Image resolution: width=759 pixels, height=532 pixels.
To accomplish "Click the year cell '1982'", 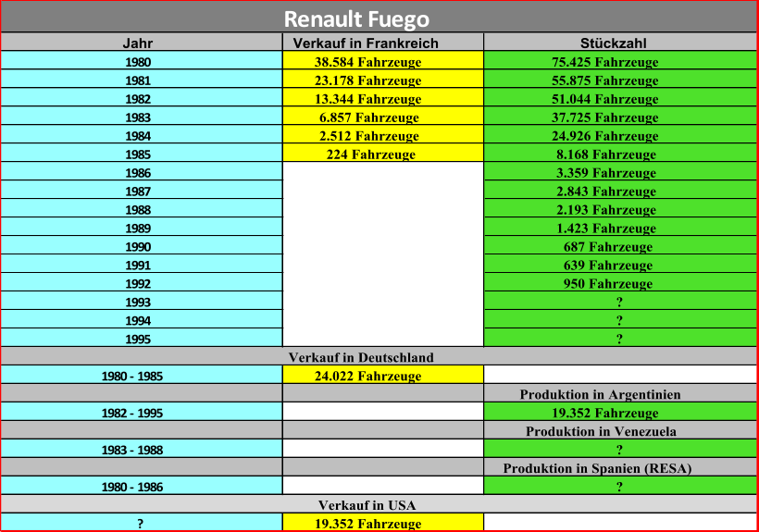I will [x=142, y=97].
